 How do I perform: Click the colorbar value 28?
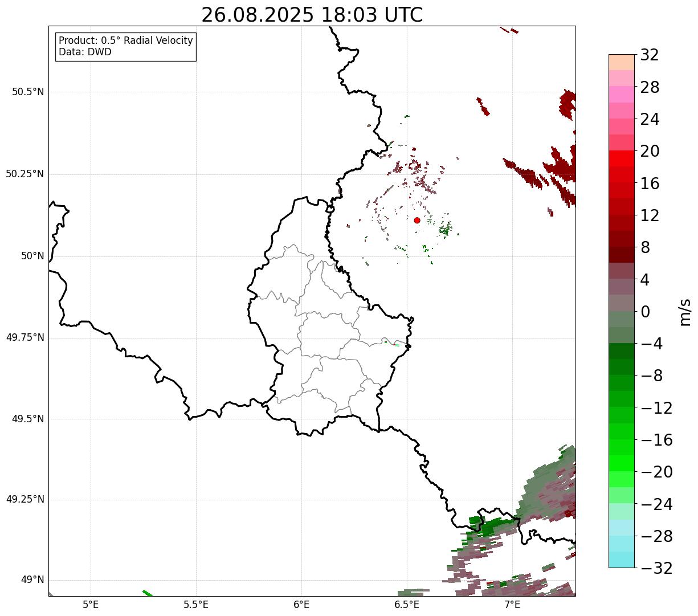pyautogui.click(x=650, y=87)
